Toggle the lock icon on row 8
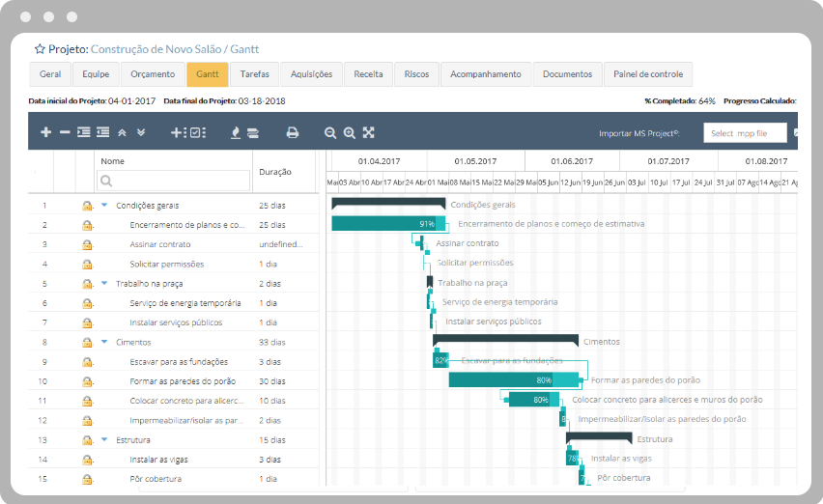Screen dimensions: 823x504 click(87, 342)
